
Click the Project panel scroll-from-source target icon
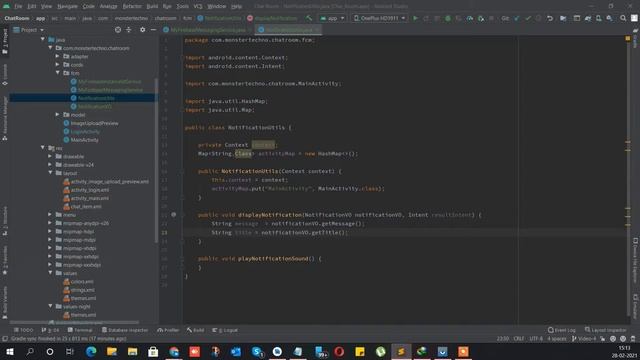(x=118, y=30)
